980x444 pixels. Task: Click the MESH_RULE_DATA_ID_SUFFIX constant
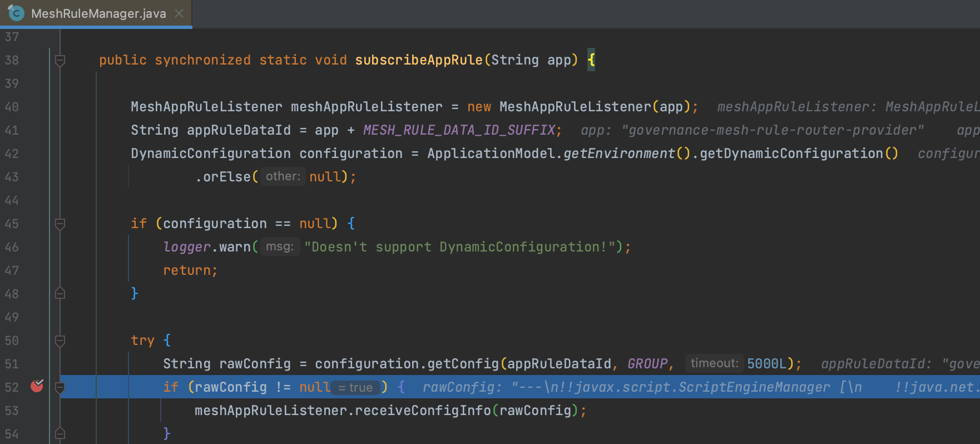click(x=459, y=130)
